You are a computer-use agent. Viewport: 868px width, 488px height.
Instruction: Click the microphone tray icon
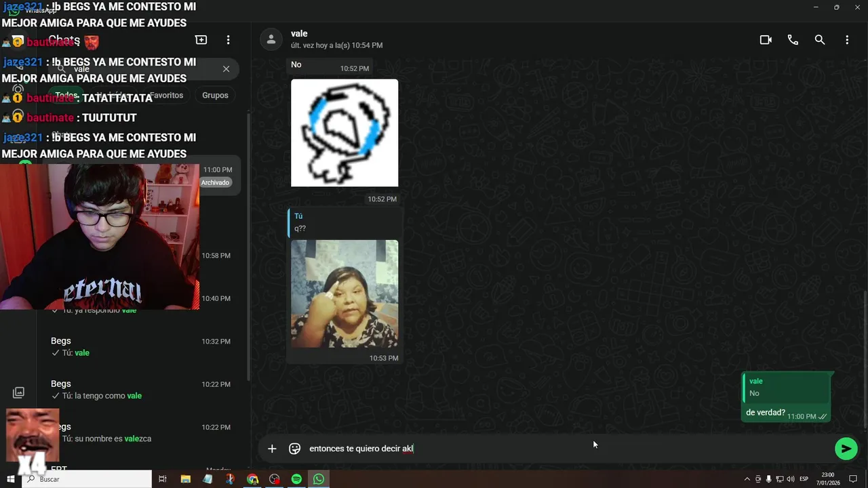(768, 479)
